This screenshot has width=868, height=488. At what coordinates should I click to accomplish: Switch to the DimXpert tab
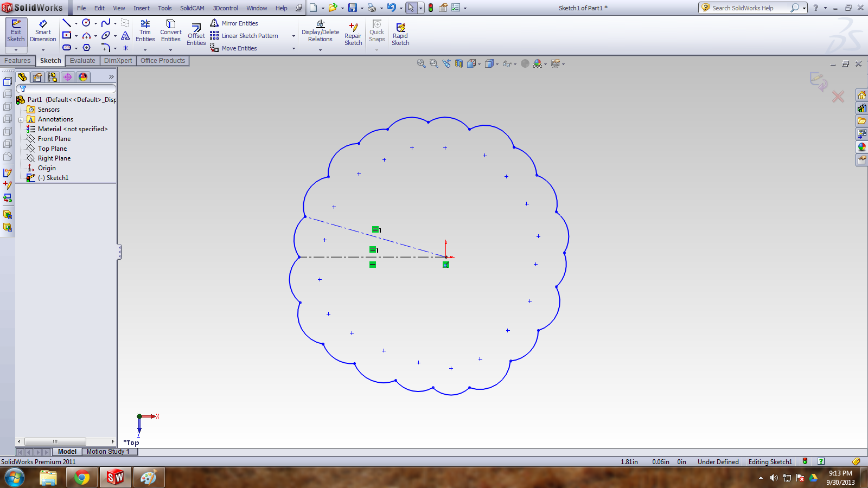118,61
